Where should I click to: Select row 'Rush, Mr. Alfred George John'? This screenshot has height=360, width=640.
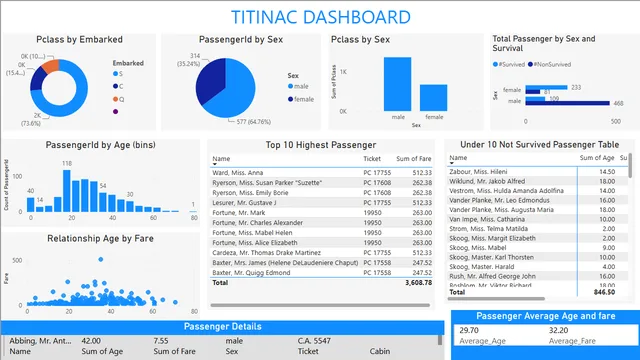[538, 276]
